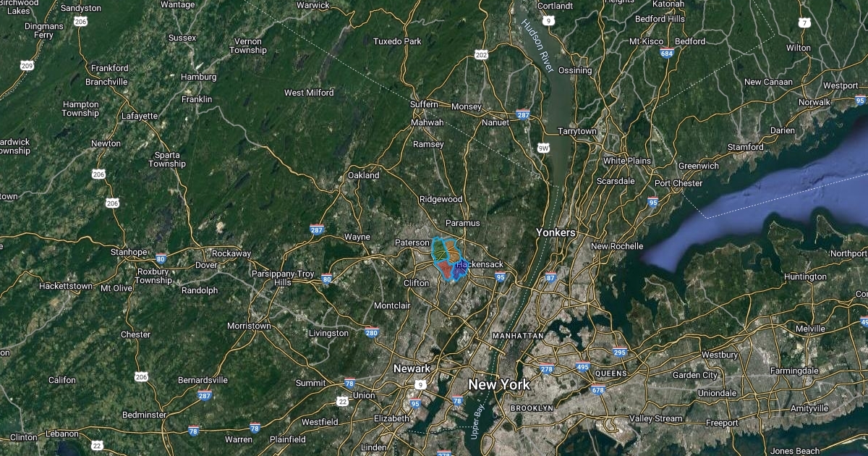Select the green highlighted map region
Image resolution: width=868 pixels, height=456 pixels.
pos(440,251)
